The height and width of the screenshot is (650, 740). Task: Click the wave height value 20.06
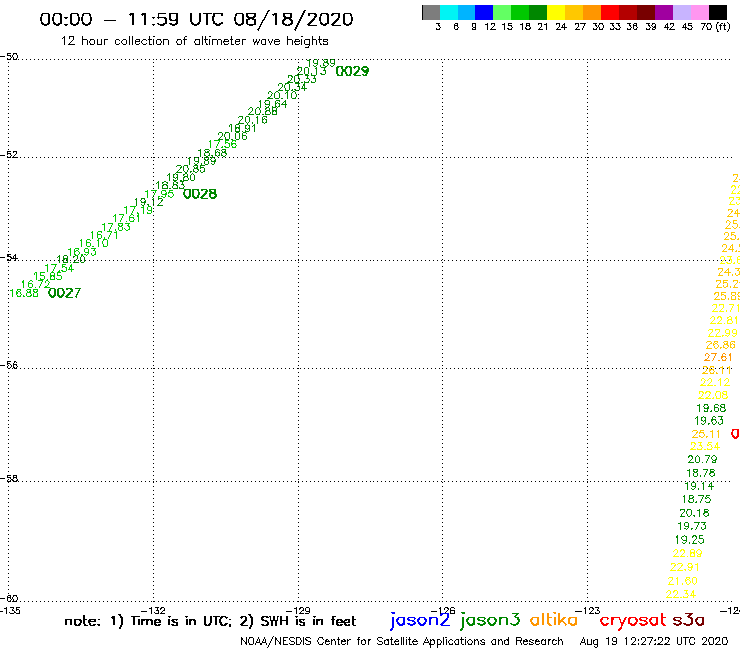coord(232,136)
